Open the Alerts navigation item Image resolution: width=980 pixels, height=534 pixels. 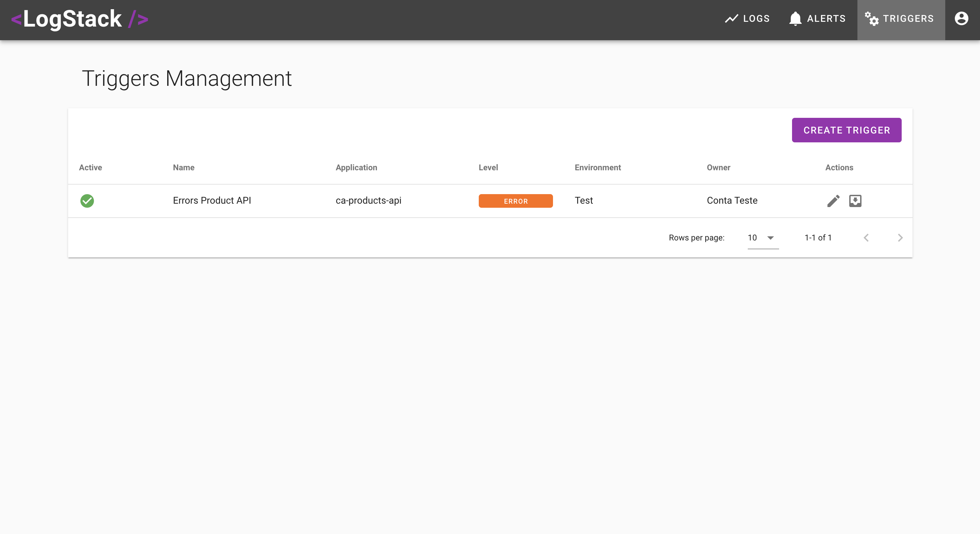(x=817, y=19)
